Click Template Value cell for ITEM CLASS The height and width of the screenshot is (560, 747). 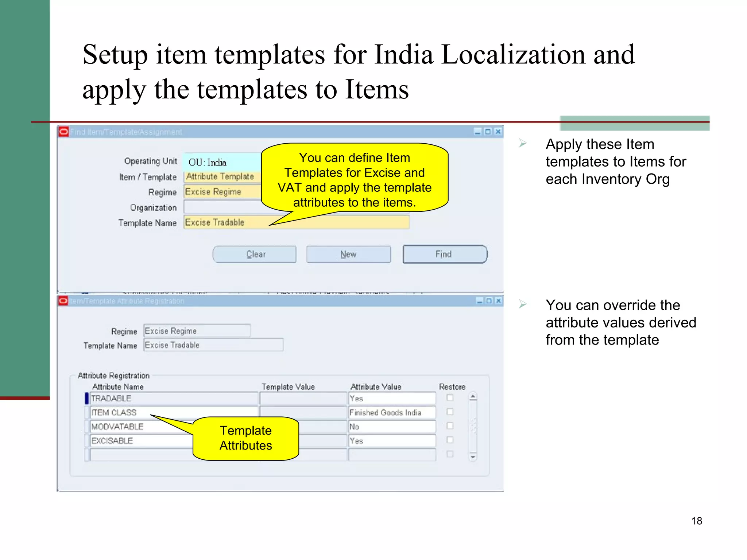coord(303,412)
